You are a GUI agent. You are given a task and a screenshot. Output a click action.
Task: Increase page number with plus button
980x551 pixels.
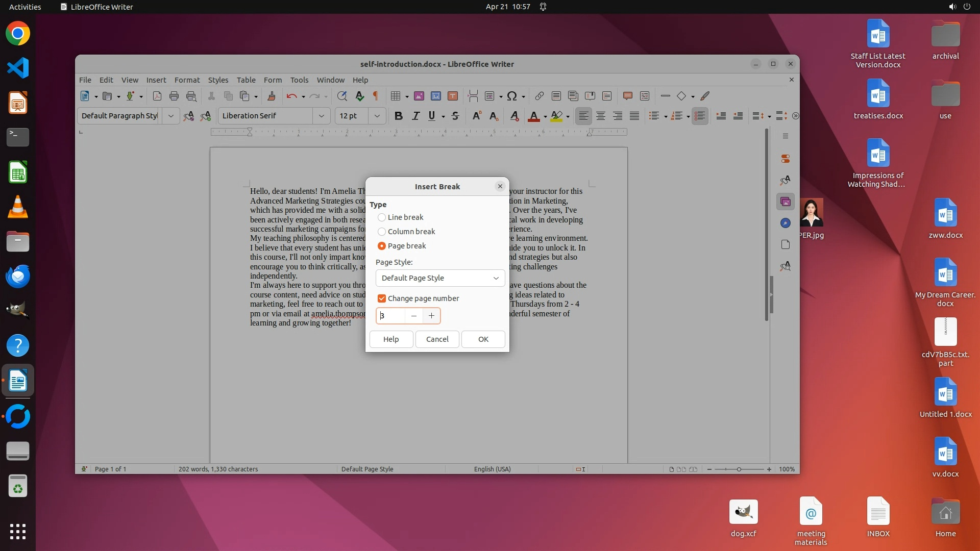pyautogui.click(x=431, y=316)
